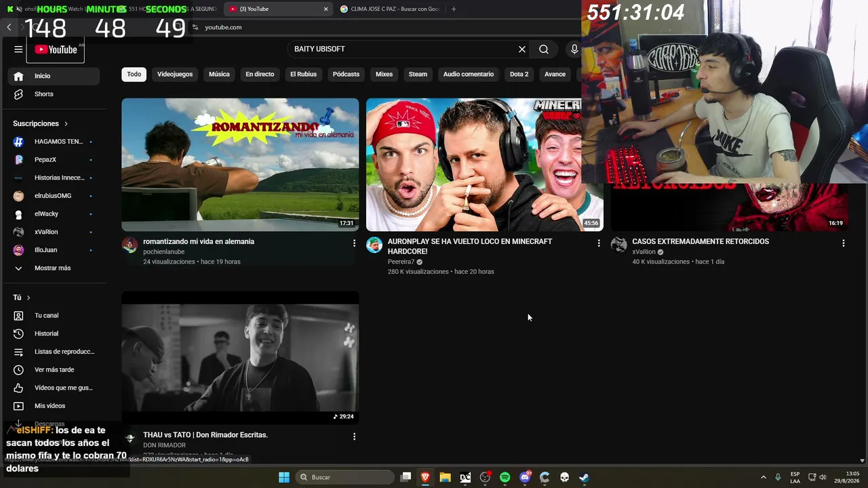Open a new browser tab
The image size is (868, 488).
454,9
